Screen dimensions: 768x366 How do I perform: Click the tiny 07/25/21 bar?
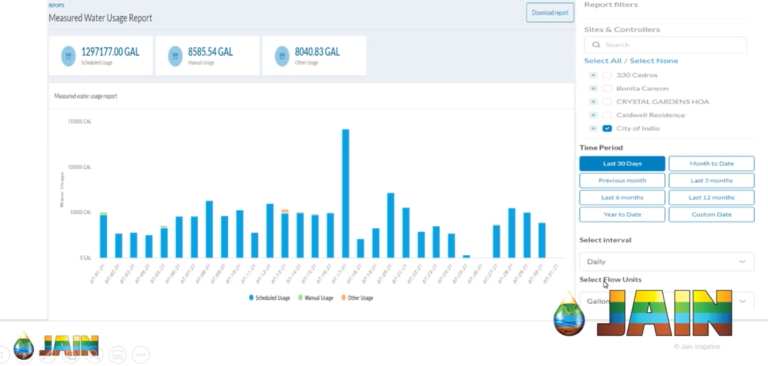coord(466,256)
